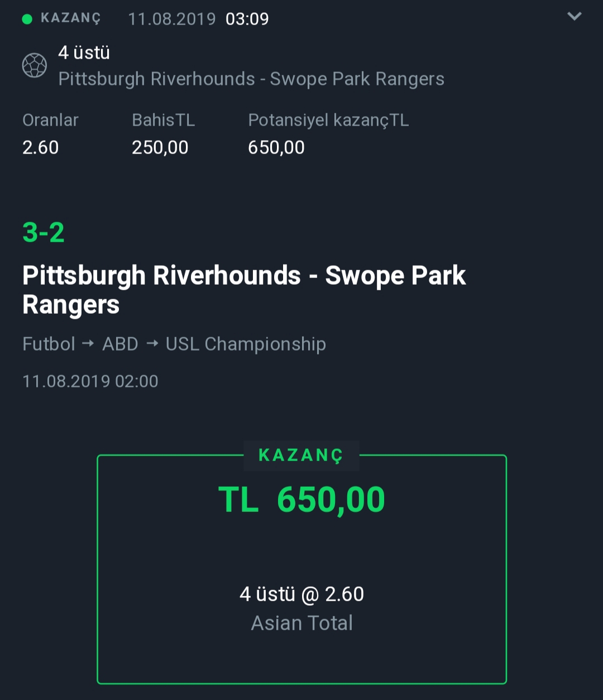This screenshot has height=700, width=603.
Task: Open the '4 üstü' bet selection title
Action: (84, 52)
